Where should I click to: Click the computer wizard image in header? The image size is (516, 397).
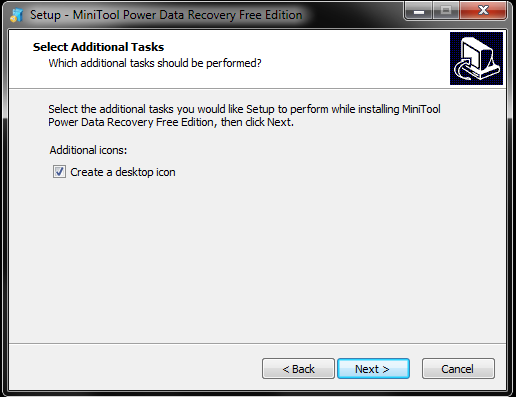(476, 58)
